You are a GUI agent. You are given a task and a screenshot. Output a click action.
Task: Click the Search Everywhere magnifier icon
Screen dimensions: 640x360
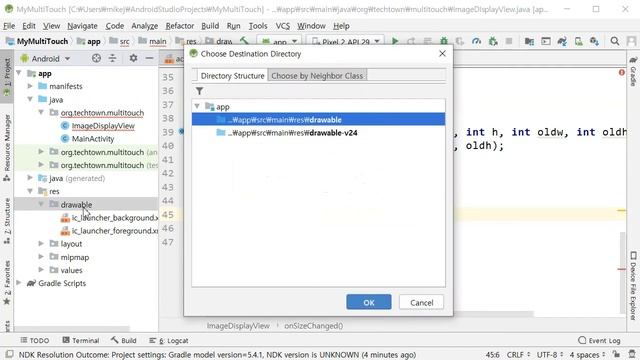click(615, 41)
